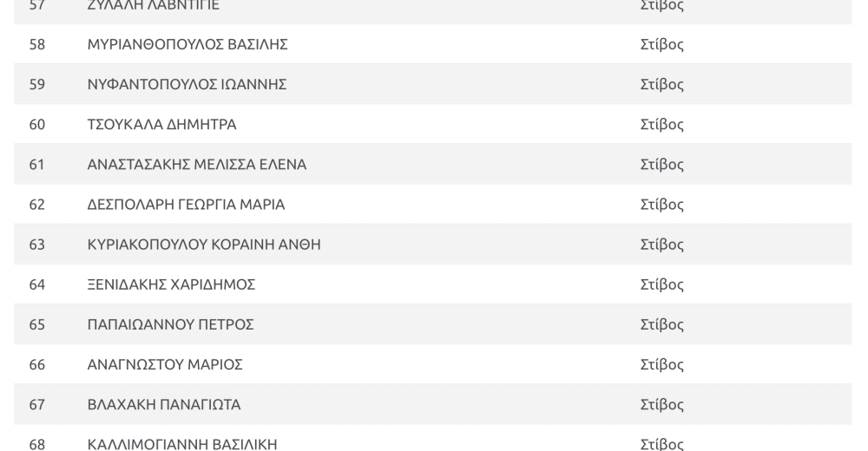Select the name ΜΥΡΙΑΝΘΟΠΟΥΛΟΣ ΒΑΣΙΛΗΣ

[x=187, y=44]
